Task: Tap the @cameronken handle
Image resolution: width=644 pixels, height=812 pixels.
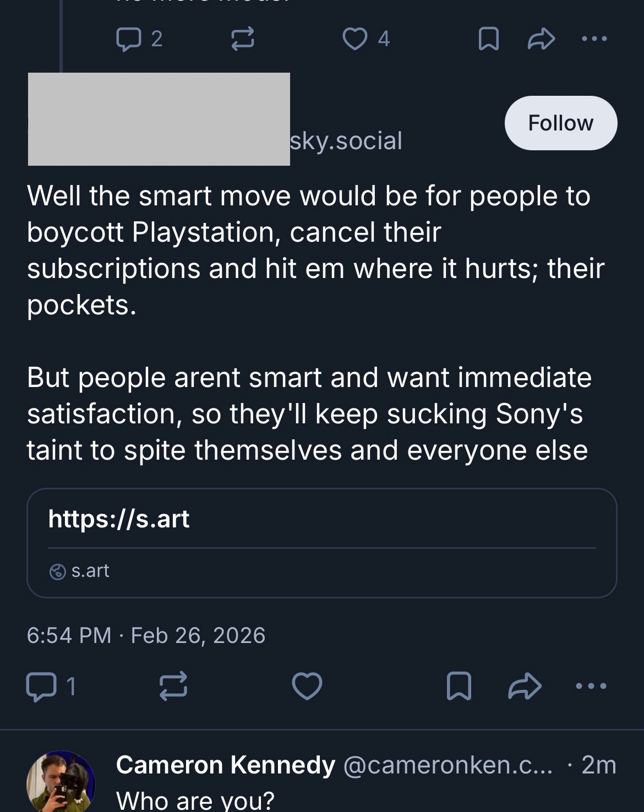Action: click(x=447, y=765)
